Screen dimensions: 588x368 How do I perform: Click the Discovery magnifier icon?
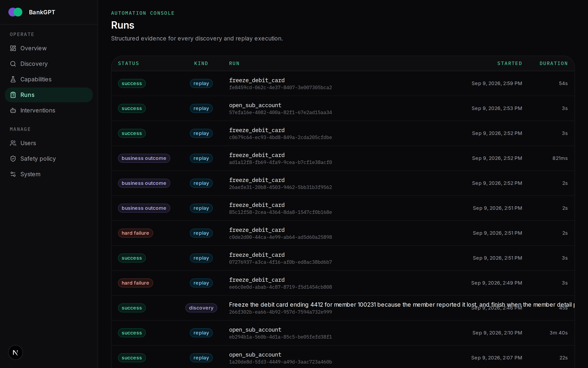pos(13,64)
